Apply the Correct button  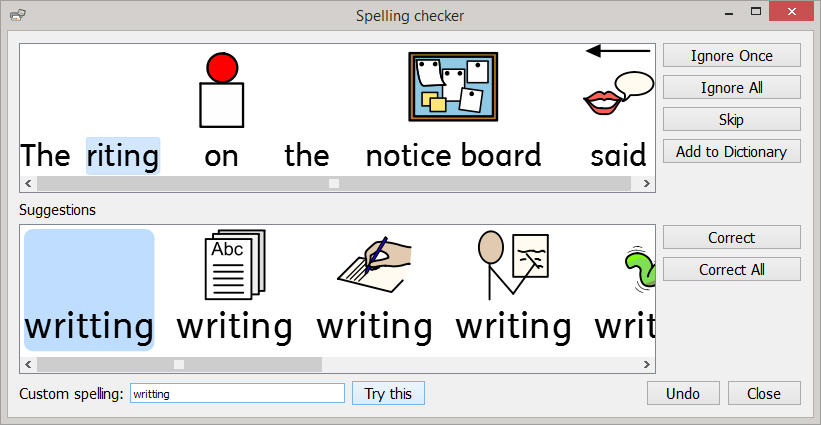pos(731,237)
